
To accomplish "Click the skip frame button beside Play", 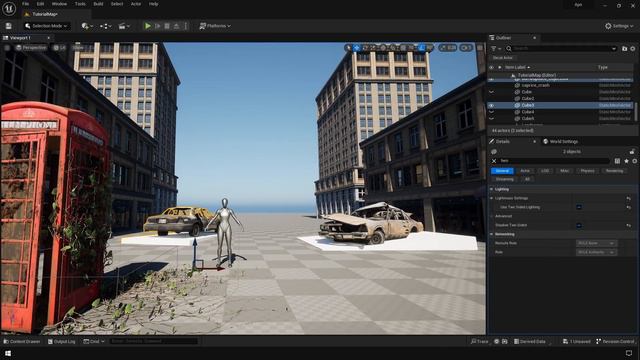I will (158, 26).
